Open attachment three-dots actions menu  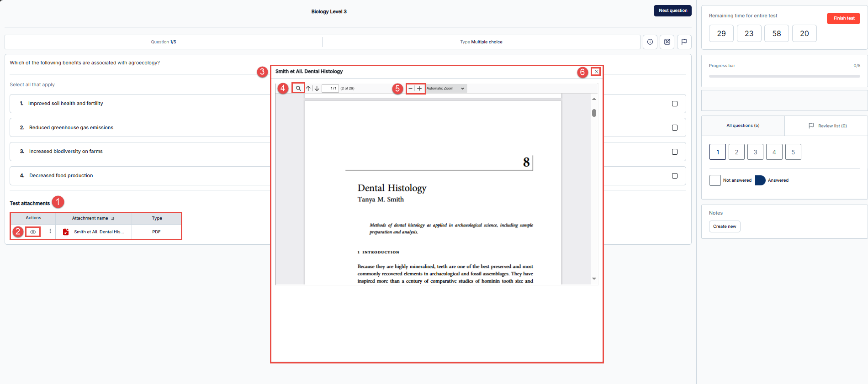pyautogui.click(x=50, y=231)
